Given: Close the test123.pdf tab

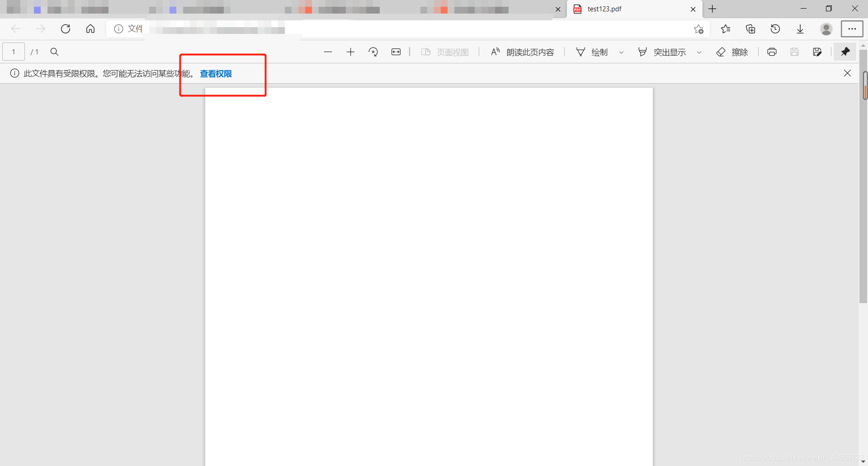Looking at the screenshot, I should click(x=693, y=9).
